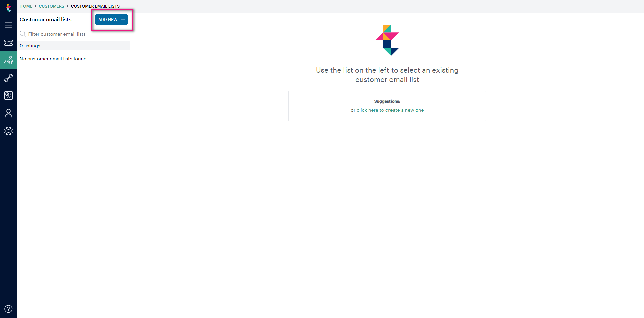Open the help question mark icon
The width and height of the screenshot is (644, 318).
[x=9, y=309]
